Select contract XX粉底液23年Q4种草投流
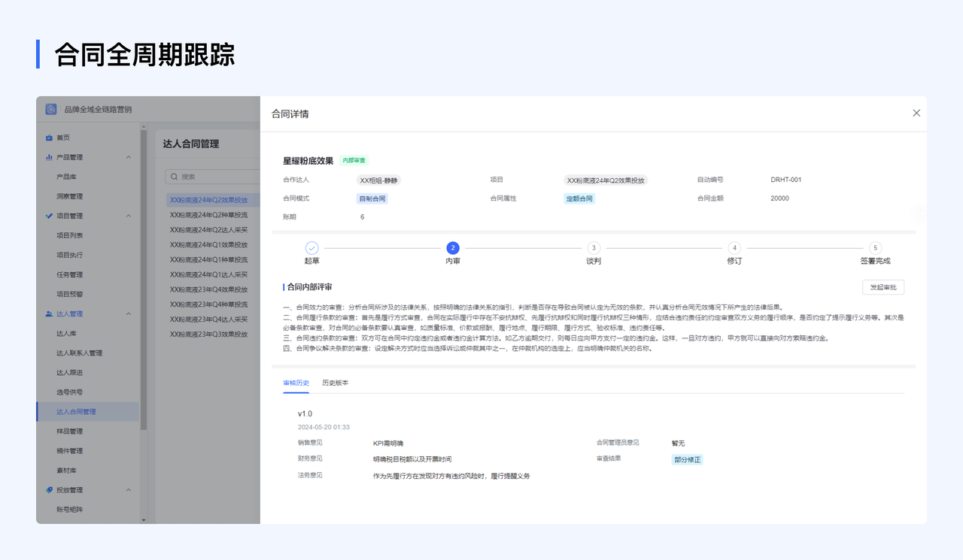963x560 pixels. click(208, 304)
